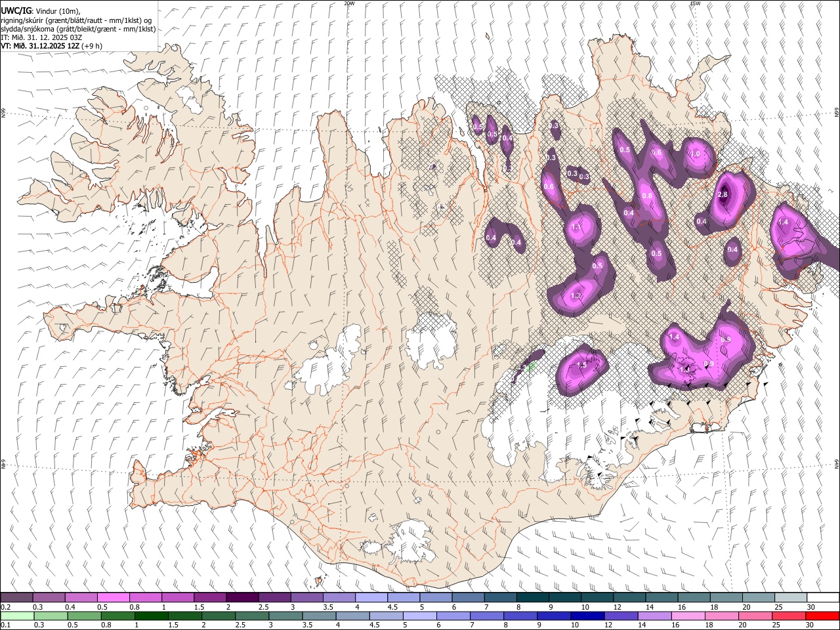
Task: Click the '12' label in upper legend row
Action: [x=618, y=607]
